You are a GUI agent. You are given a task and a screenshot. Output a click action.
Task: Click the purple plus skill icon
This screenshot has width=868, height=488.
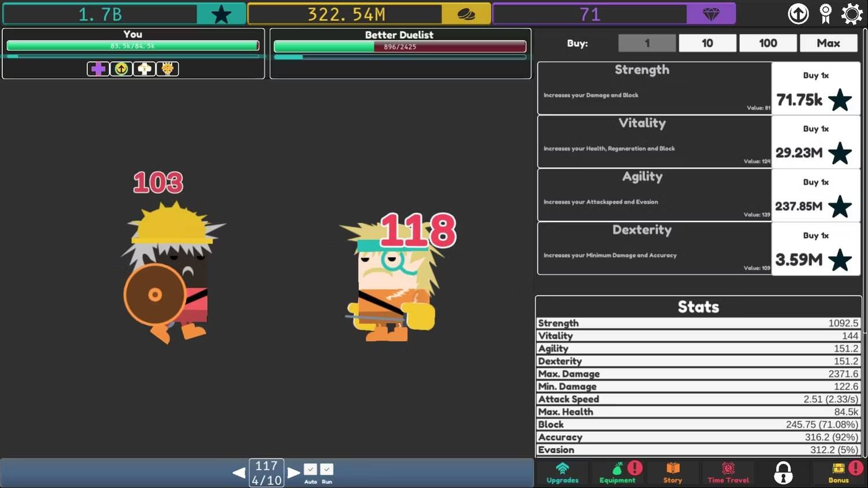point(98,69)
